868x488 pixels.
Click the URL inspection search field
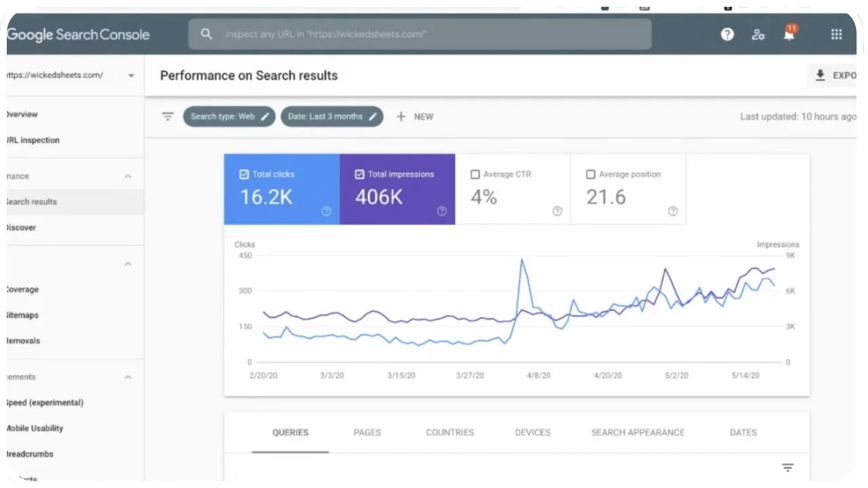point(420,34)
